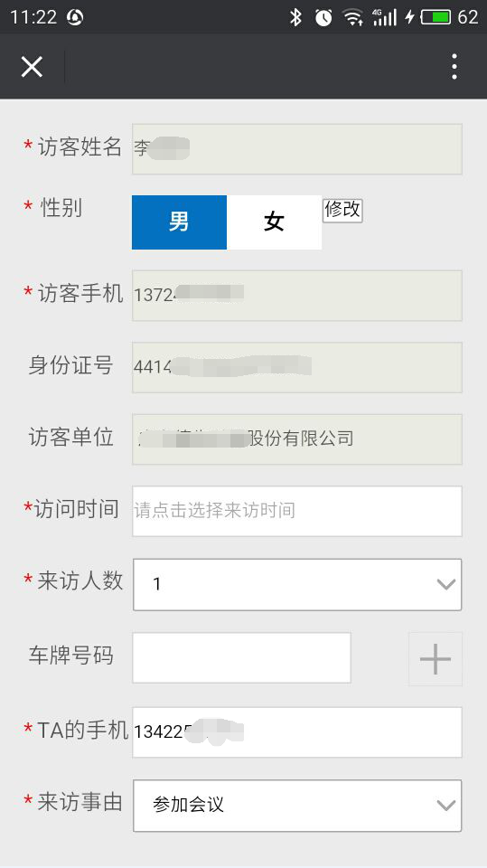
Task: Choose visit time in 访问时间 field
Action: (x=297, y=511)
